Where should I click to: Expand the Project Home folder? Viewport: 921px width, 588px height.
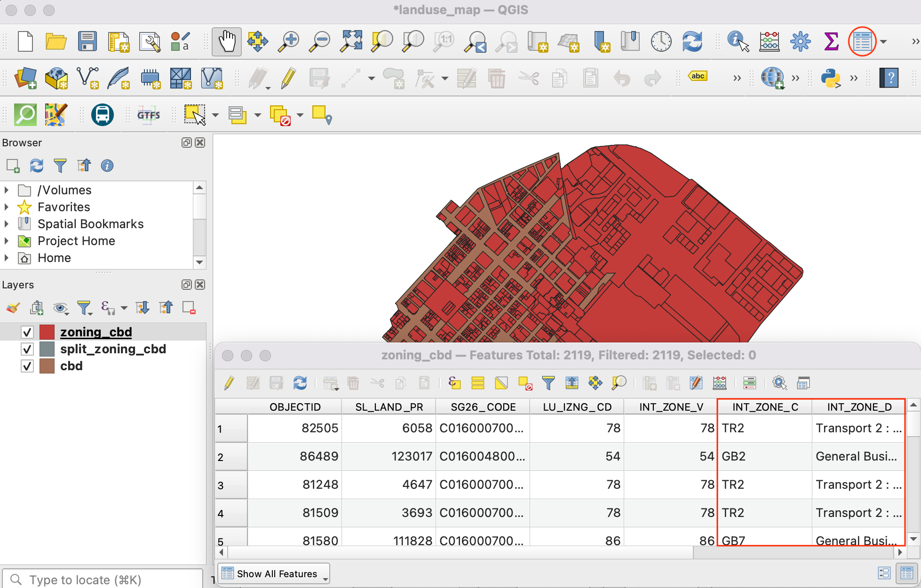(7, 241)
